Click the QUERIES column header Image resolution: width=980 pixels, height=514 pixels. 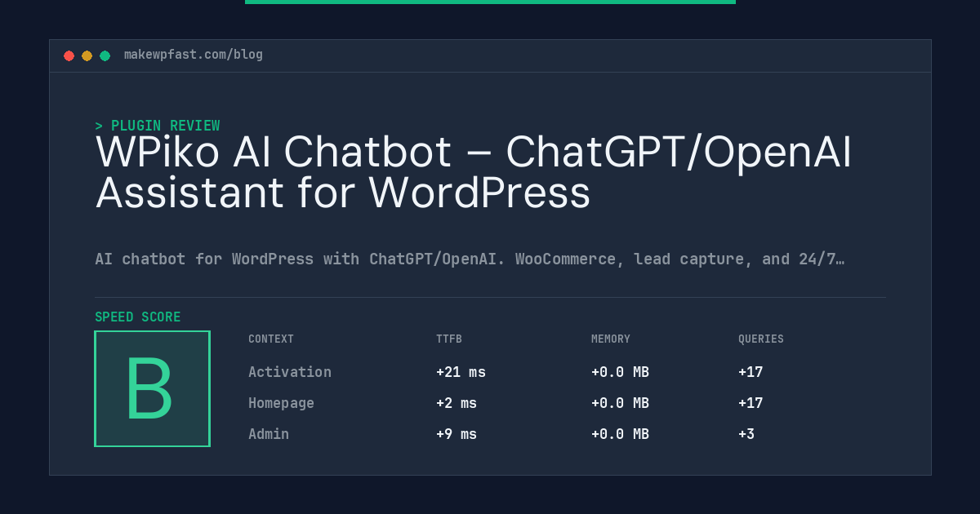pyautogui.click(x=761, y=339)
